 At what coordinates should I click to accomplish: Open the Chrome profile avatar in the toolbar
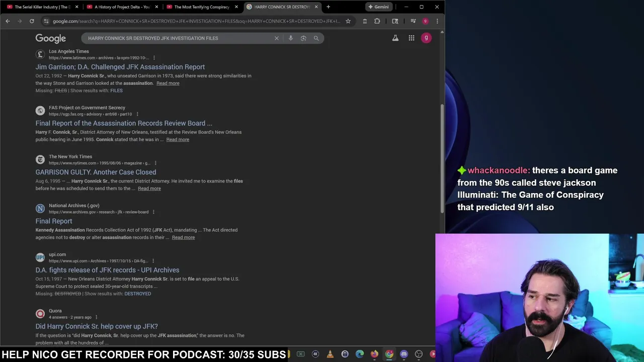425,21
